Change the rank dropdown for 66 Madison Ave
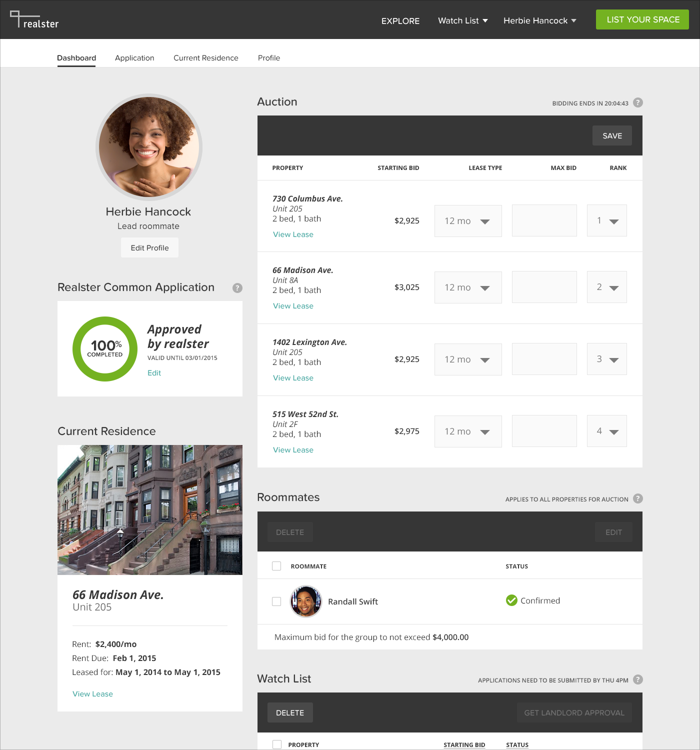Screen dimensions: 700x750 click(606, 287)
